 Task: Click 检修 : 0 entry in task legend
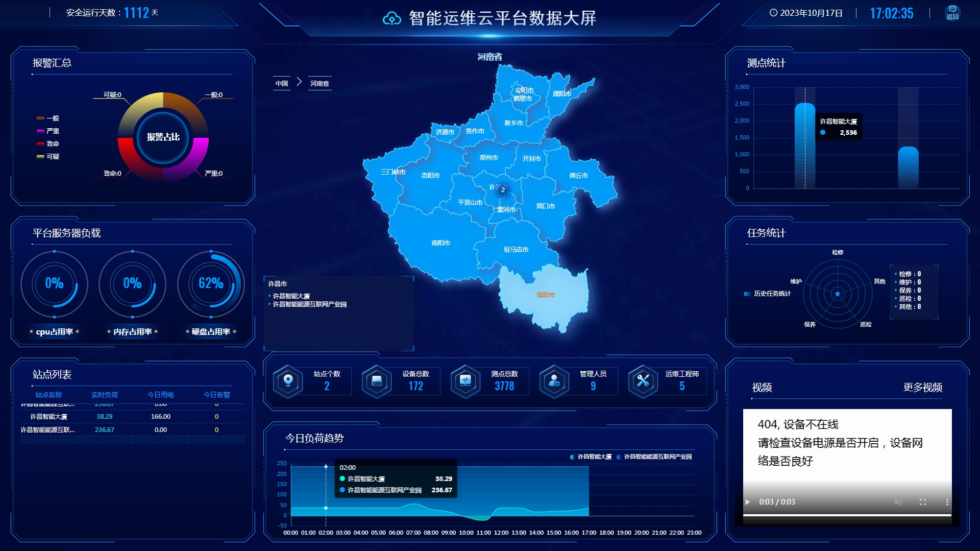click(908, 274)
